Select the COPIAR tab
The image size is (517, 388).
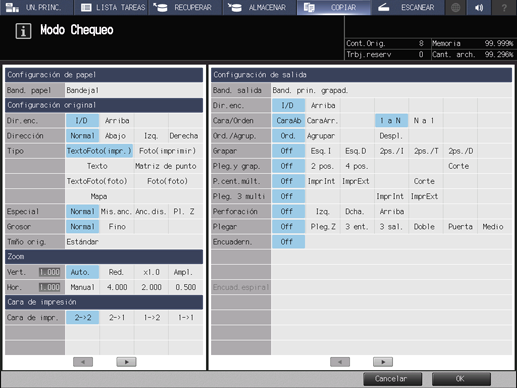tap(334, 7)
